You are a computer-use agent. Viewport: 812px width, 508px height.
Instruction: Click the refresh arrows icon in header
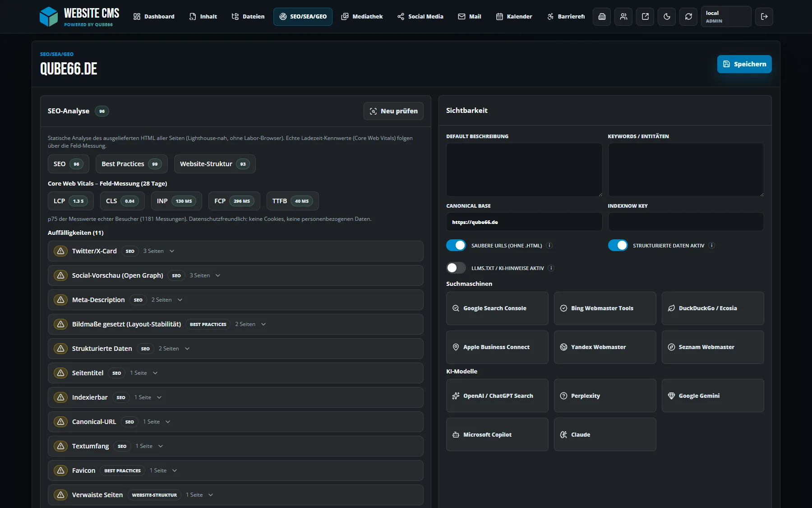pos(688,17)
